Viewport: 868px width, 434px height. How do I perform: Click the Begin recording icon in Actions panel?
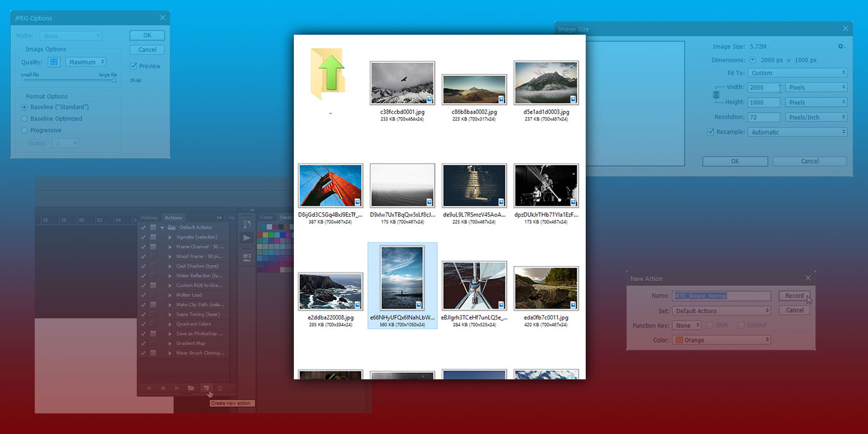pos(163,388)
